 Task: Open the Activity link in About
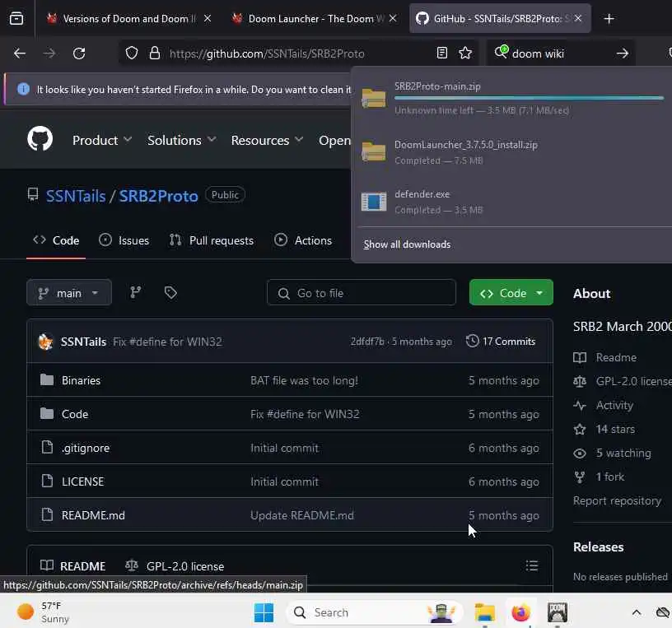tap(614, 405)
